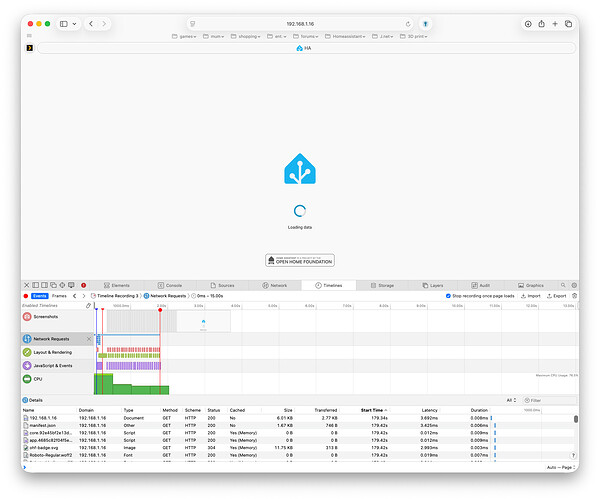
Task: Close the Network Requests timeline row
Action: 89,339
